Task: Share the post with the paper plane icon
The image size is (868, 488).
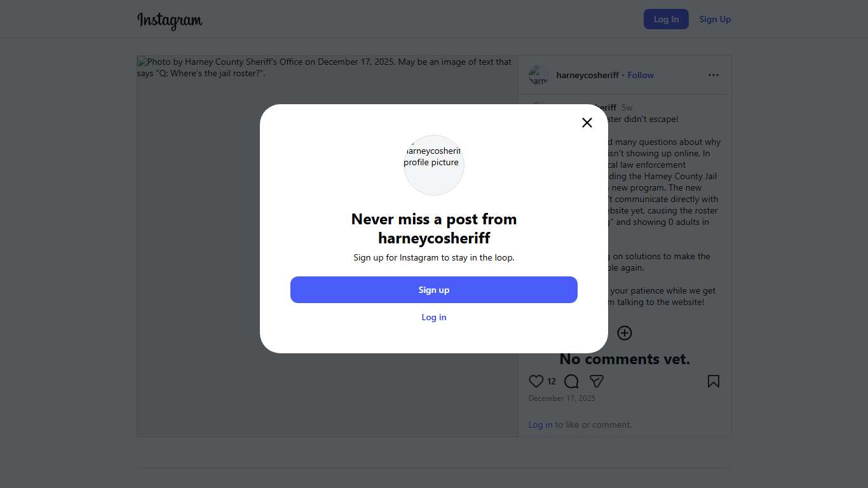Action: pyautogui.click(x=596, y=381)
